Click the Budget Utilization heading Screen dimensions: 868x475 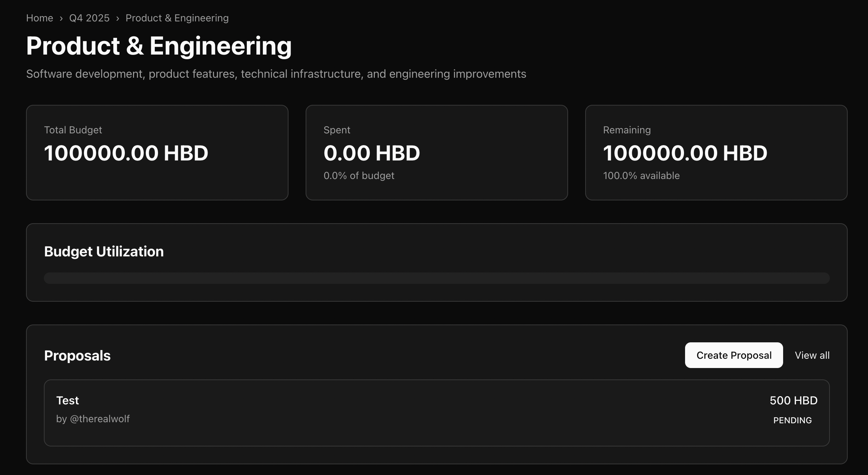[104, 252]
